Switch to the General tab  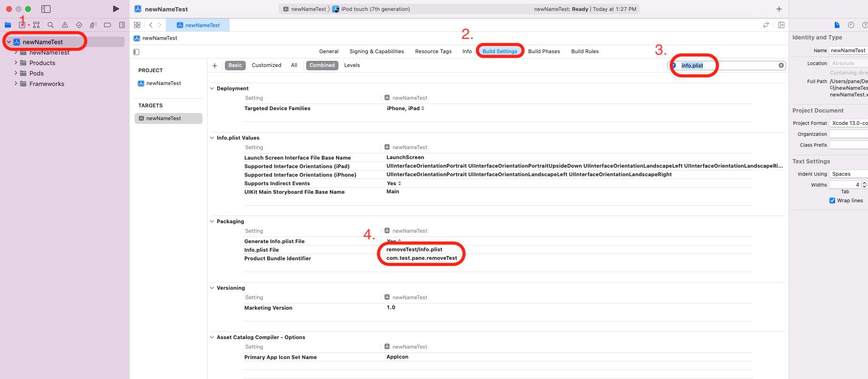(329, 51)
